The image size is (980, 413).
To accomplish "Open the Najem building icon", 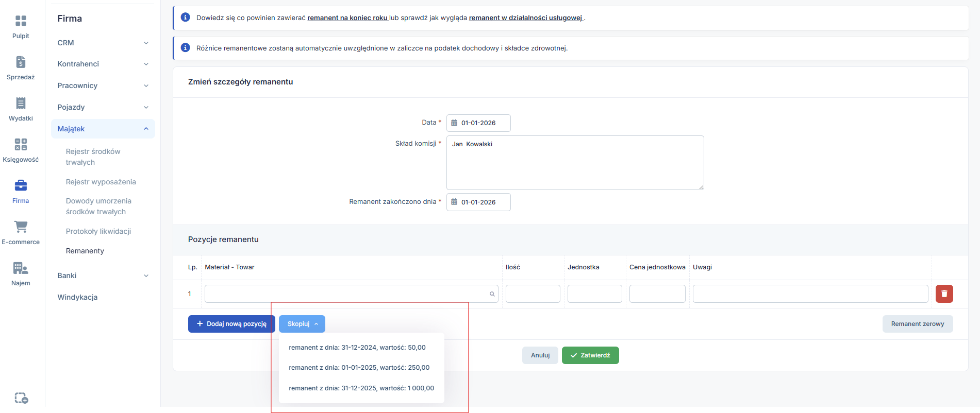I will [21, 268].
